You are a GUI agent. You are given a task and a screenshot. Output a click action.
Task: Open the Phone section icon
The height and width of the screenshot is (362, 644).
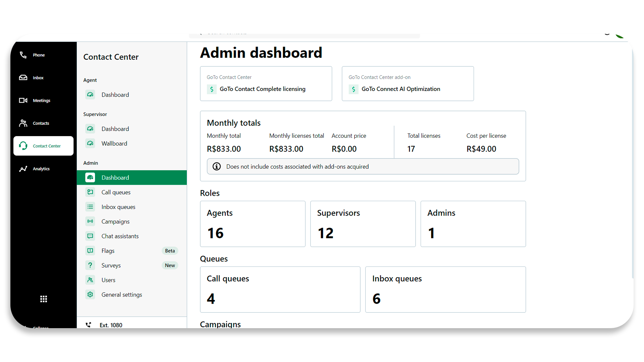[23, 55]
